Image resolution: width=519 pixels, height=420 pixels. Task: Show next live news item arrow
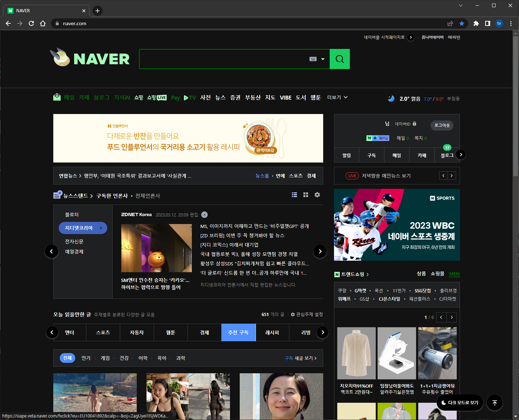[x=452, y=175]
